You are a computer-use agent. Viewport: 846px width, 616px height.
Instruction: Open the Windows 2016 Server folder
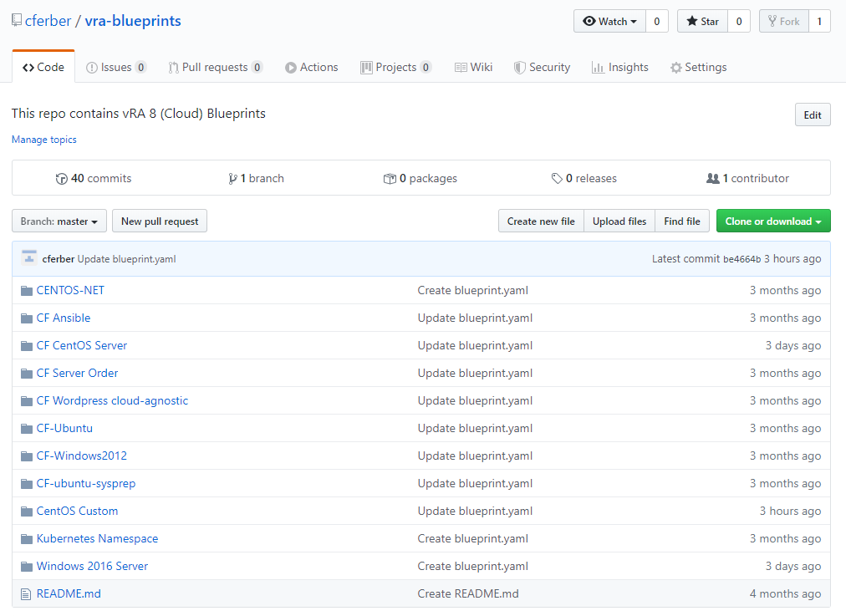coord(92,567)
